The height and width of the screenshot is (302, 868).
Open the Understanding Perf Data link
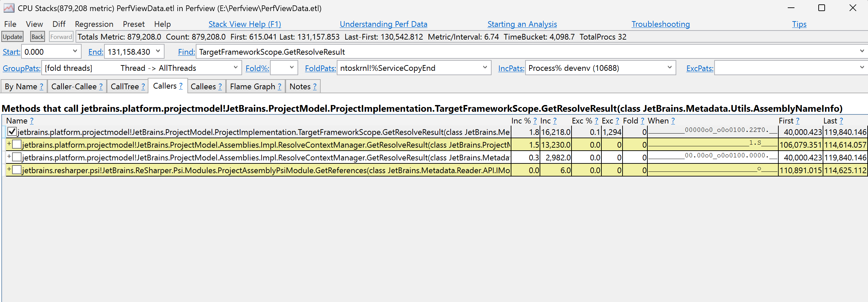(x=383, y=24)
